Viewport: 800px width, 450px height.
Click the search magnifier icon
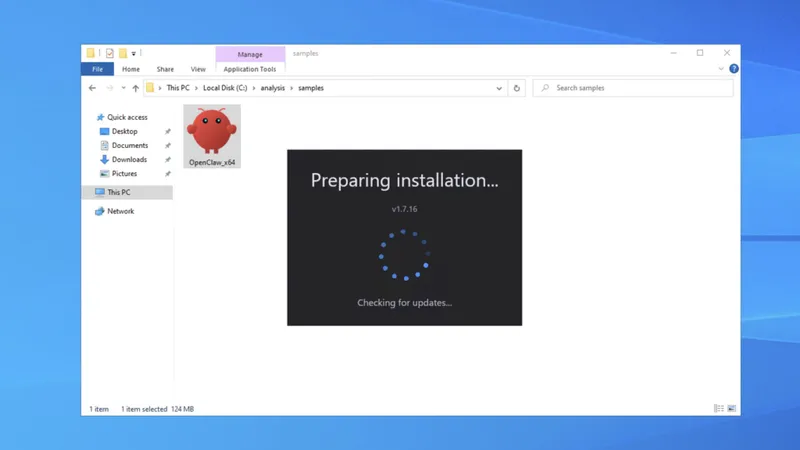[x=545, y=88]
